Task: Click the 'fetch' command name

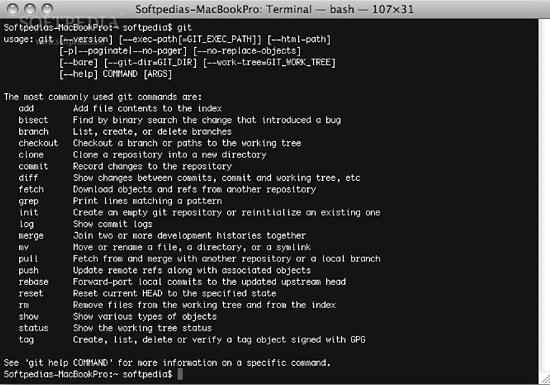Action: click(x=31, y=189)
